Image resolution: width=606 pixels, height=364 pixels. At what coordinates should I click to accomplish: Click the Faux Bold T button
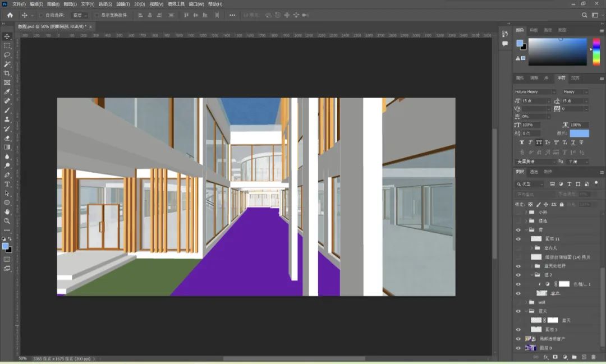click(x=522, y=142)
